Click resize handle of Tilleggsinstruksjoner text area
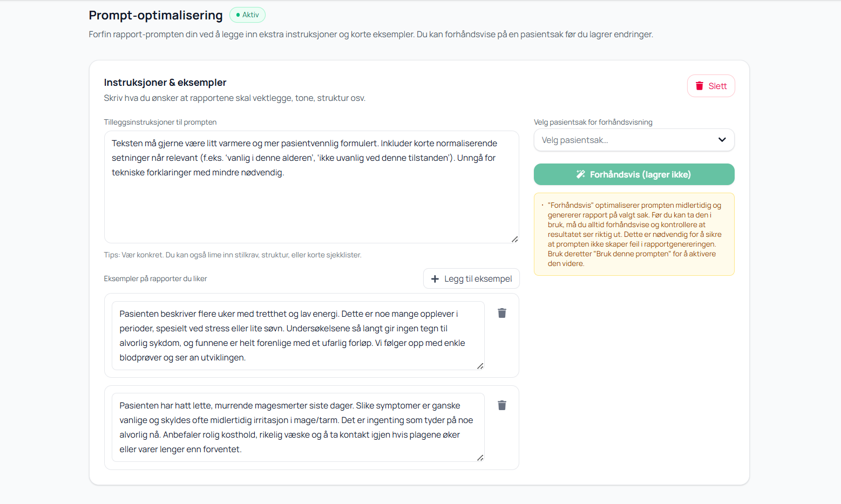This screenshot has width=841, height=504. pos(514,239)
